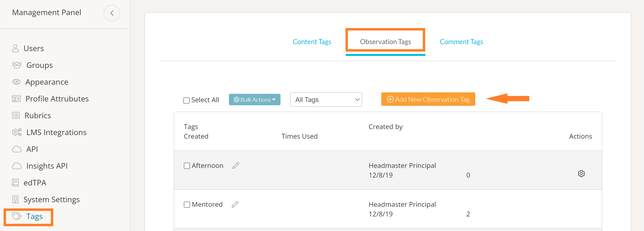Go to the Appearance settings
Image resolution: width=644 pixels, height=231 pixels.
click(x=47, y=82)
